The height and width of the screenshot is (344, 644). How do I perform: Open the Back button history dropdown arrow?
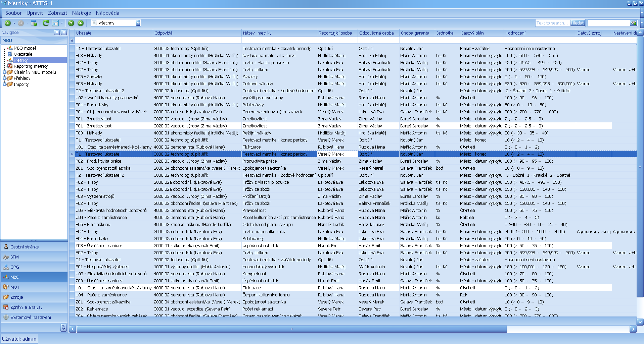tap(14, 23)
